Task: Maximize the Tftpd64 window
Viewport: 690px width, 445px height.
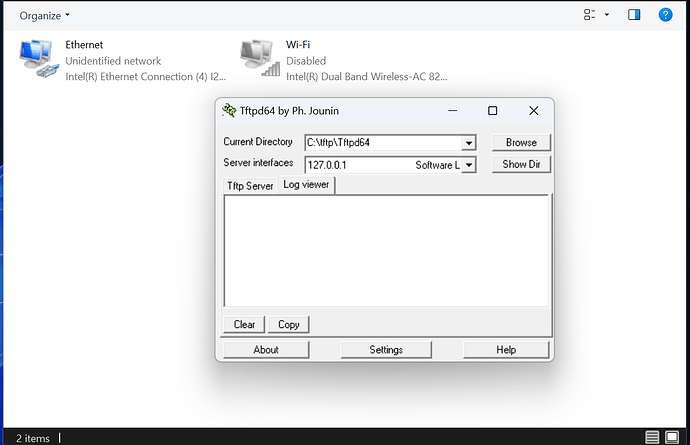Action: 492,110
